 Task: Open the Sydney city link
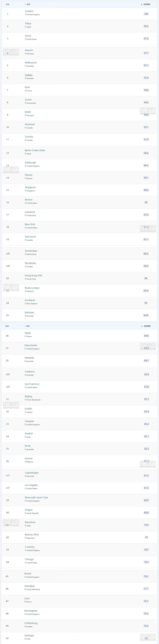29,75
